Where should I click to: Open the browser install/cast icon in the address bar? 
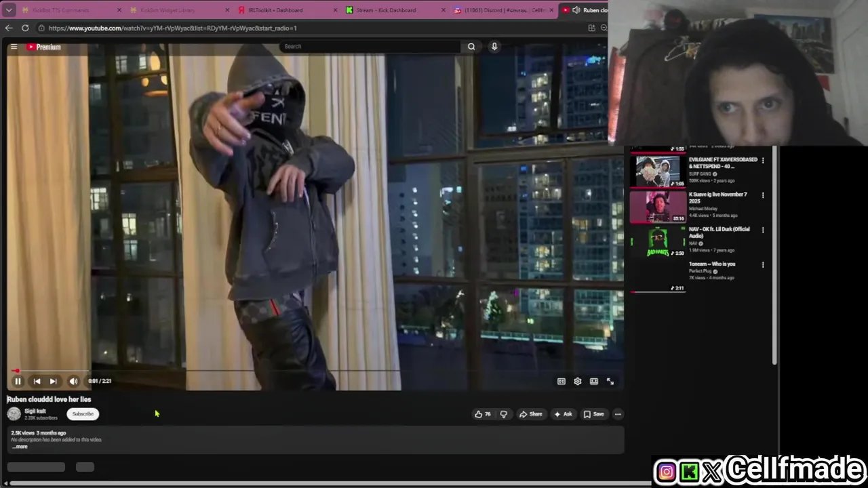click(591, 28)
